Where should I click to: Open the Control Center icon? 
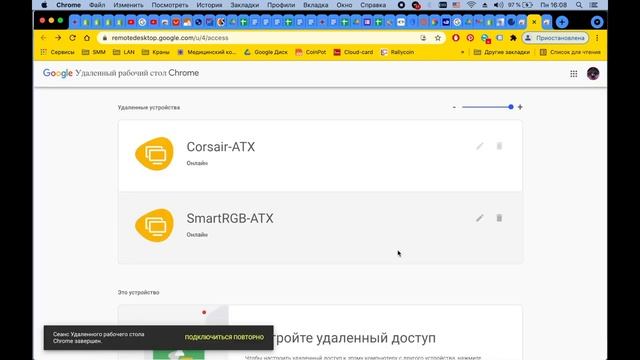[x=593, y=5]
